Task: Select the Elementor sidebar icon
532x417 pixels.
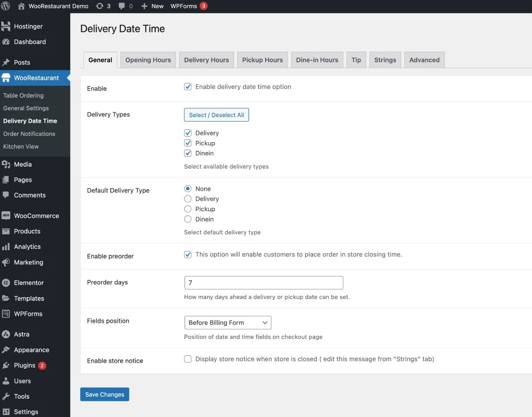Action: pos(29,283)
